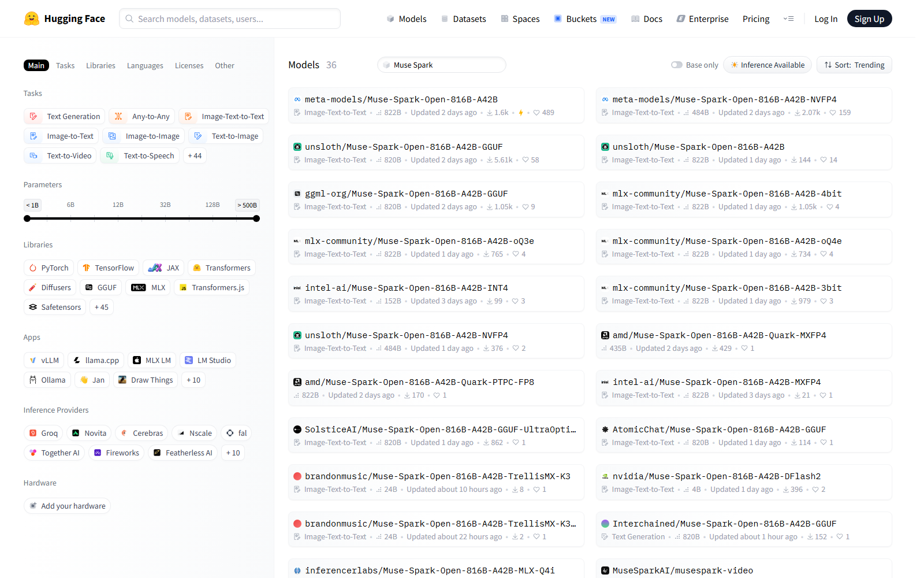This screenshot has width=924, height=578.
Task: Expand the +10 more apps list
Action: tap(193, 380)
